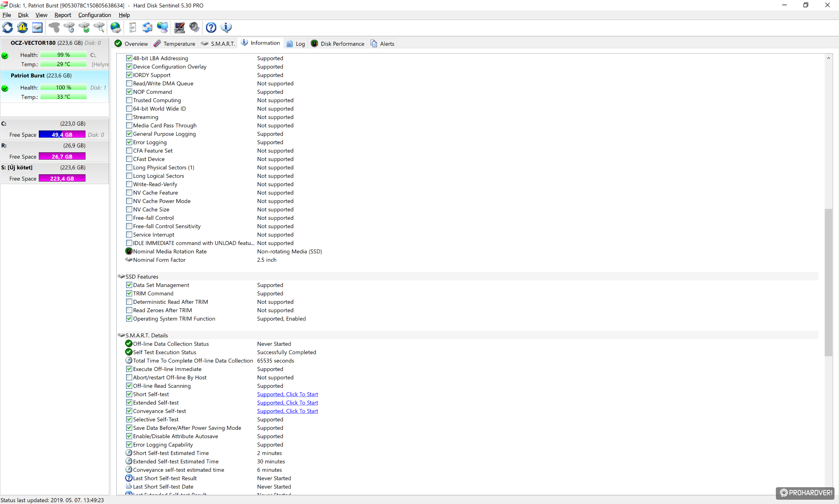This screenshot has width=839, height=504.
Task: Click the plain gray disk test toolbar icon
Action: click(x=54, y=27)
